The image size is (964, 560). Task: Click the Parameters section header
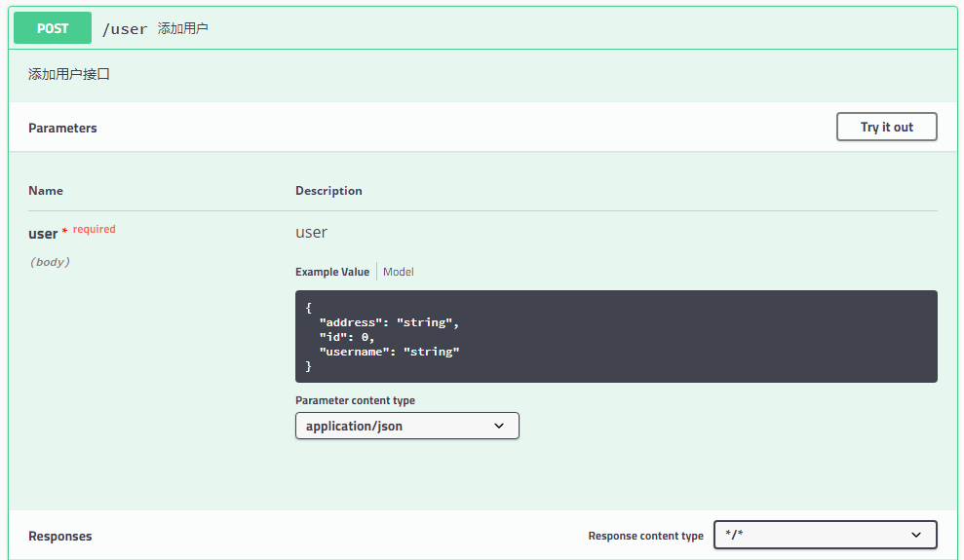pyautogui.click(x=62, y=128)
